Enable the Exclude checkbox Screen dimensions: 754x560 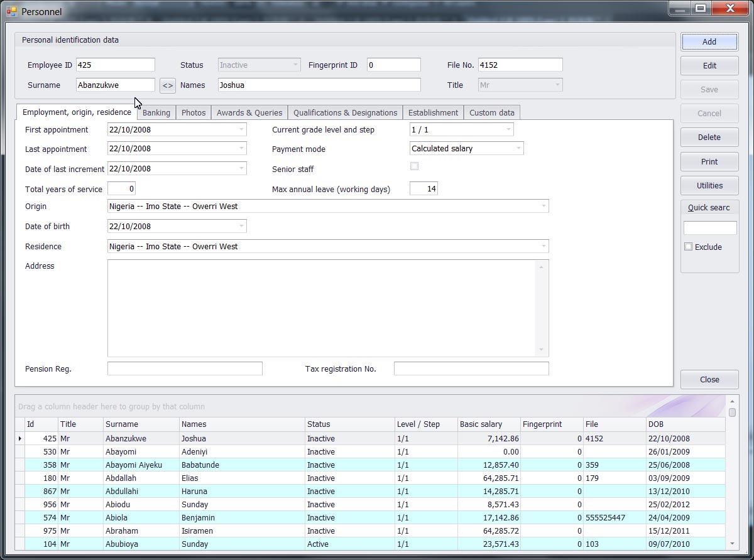click(x=689, y=247)
